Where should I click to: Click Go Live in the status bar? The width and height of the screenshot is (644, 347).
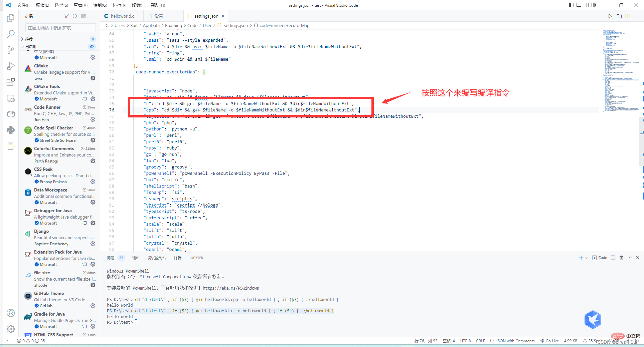click(550, 341)
